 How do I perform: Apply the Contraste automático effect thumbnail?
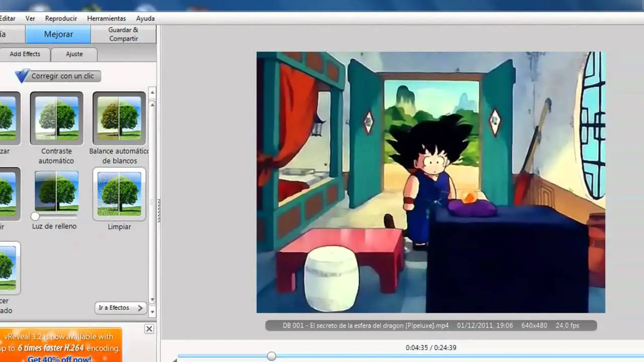point(56,118)
